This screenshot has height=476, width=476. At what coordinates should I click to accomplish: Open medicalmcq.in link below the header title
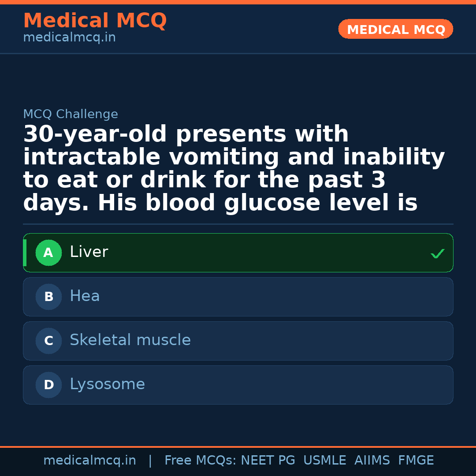69,38
